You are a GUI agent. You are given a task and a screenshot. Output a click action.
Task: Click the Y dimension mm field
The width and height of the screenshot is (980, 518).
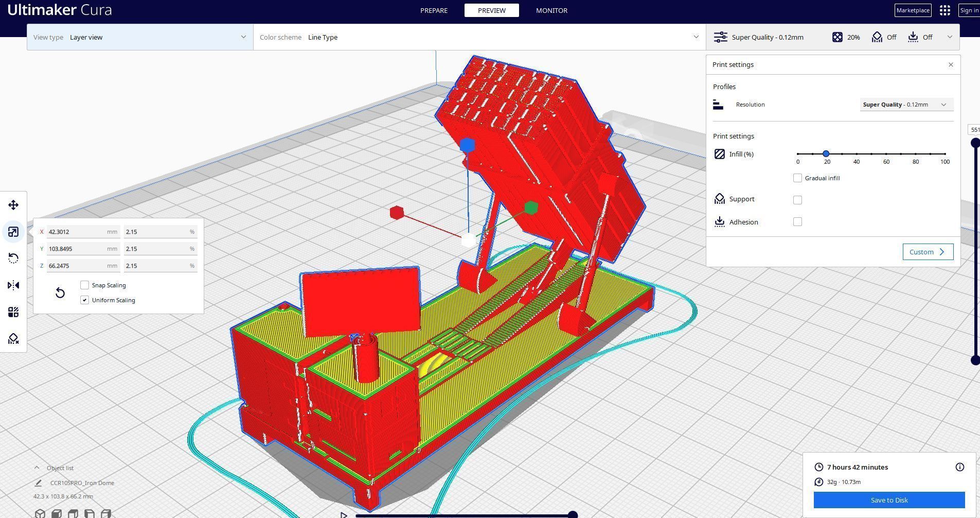point(83,249)
